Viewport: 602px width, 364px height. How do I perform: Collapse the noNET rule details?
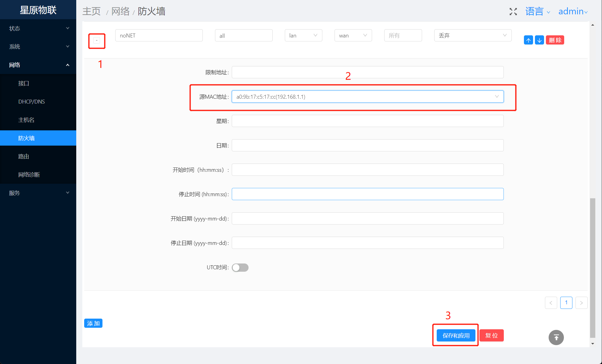pyautogui.click(x=97, y=41)
